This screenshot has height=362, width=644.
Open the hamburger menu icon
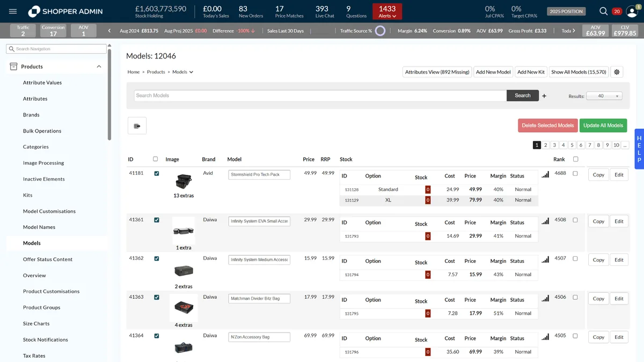[13, 11]
